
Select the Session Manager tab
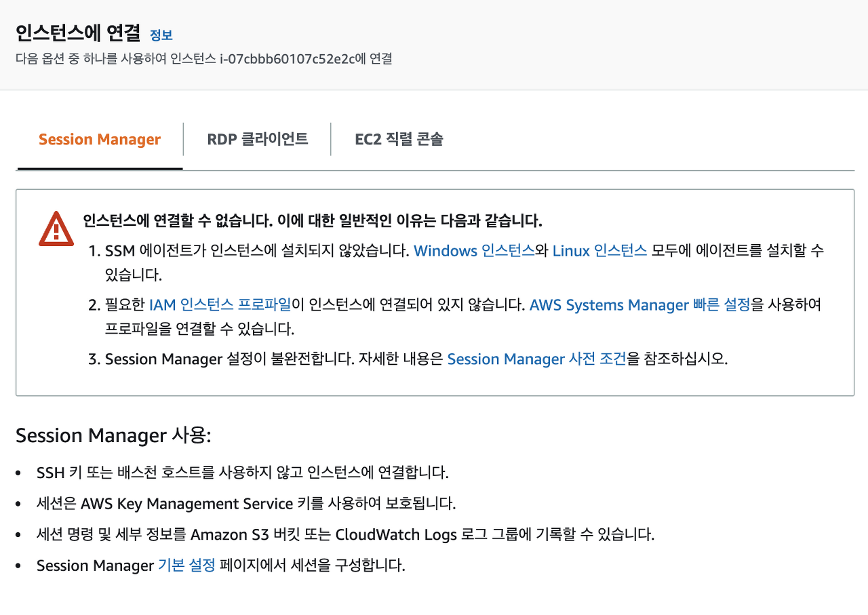[x=100, y=140]
